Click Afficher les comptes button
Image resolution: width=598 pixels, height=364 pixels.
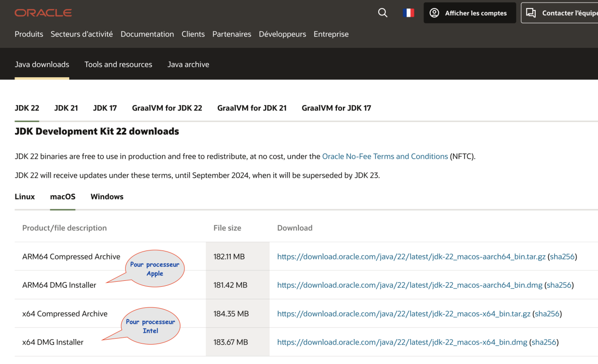(x=469, y=13)
